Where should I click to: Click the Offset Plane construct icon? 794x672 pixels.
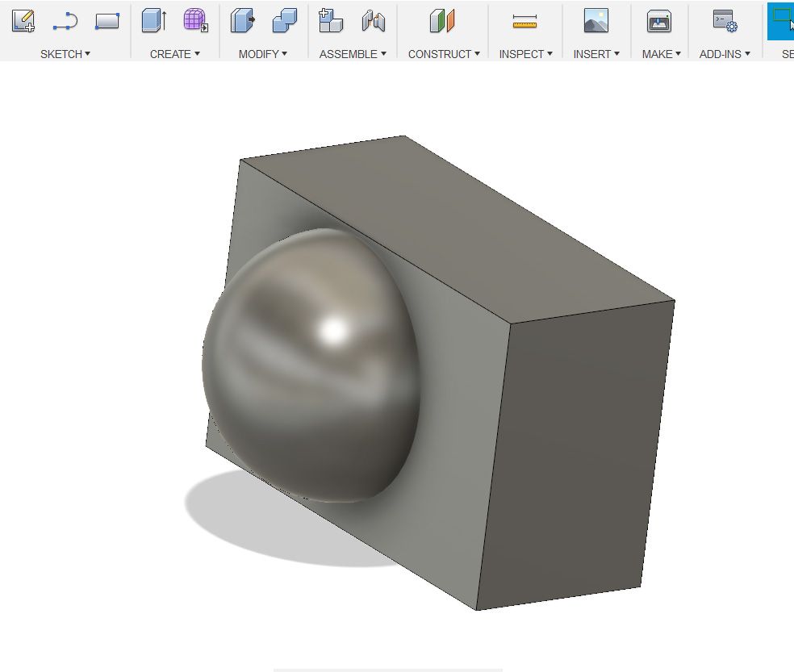pos(442,21)
